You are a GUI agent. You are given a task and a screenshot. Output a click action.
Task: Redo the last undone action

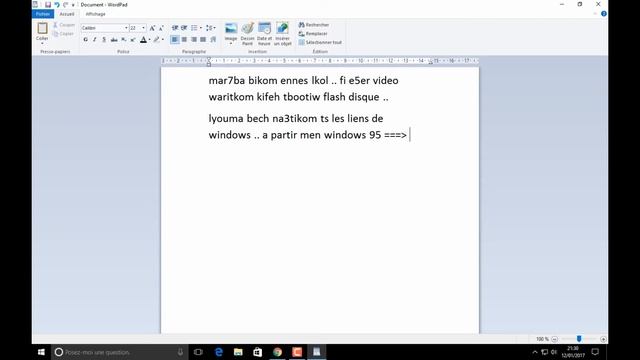tap(65, 4)
